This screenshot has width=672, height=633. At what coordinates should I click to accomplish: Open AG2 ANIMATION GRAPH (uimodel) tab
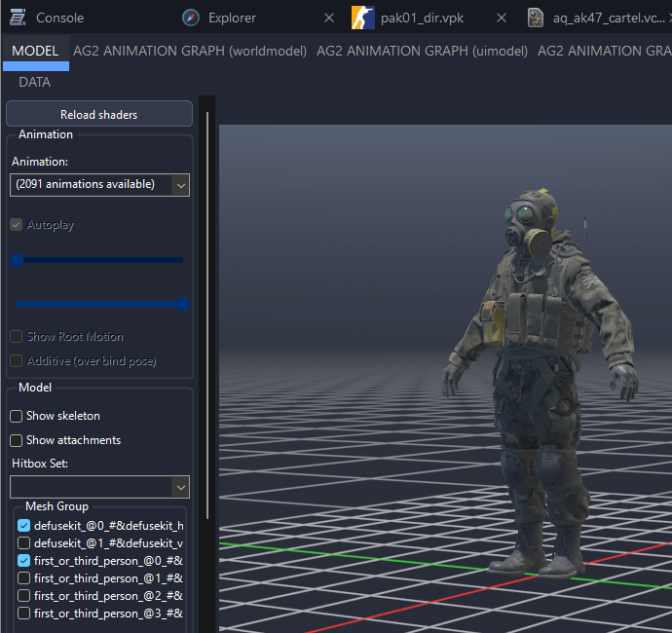(422, 51)
